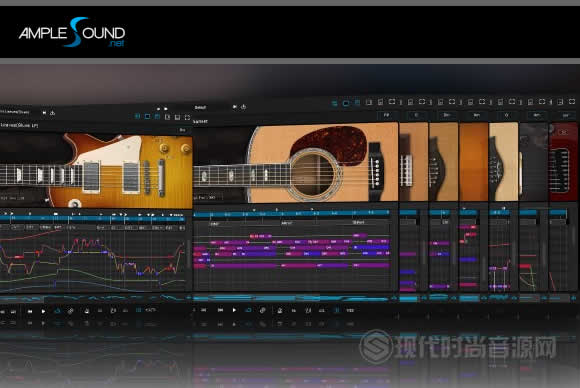Play the acoustic guitar panel's riff

pos(234,310)
